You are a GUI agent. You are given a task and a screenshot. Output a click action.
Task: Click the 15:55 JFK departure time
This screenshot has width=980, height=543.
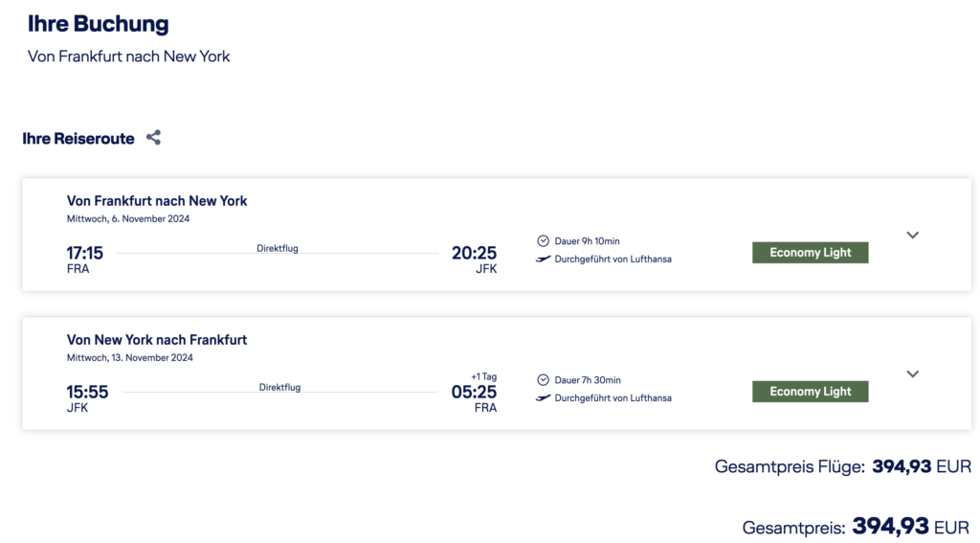tap(87, 393)
